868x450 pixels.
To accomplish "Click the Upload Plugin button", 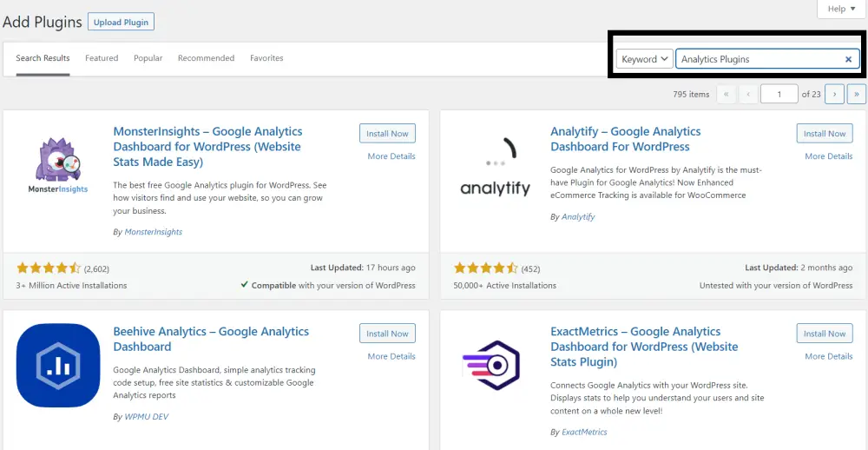I will (x=121, y=23).
